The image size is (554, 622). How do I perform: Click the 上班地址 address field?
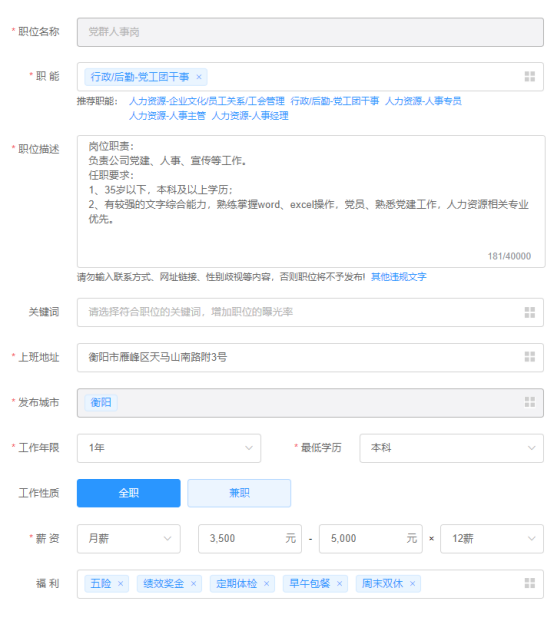[310, 357]
